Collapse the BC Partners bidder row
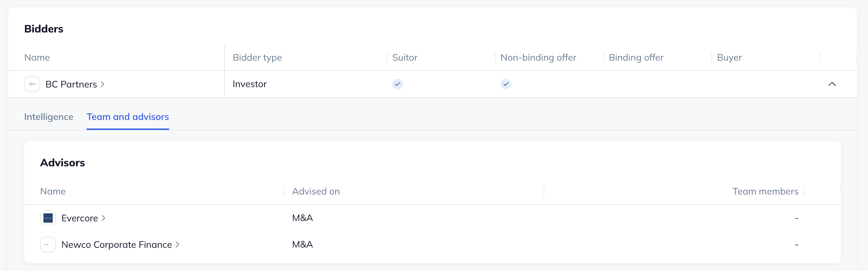This screenshot has height=271, width=868. [832, 84]
